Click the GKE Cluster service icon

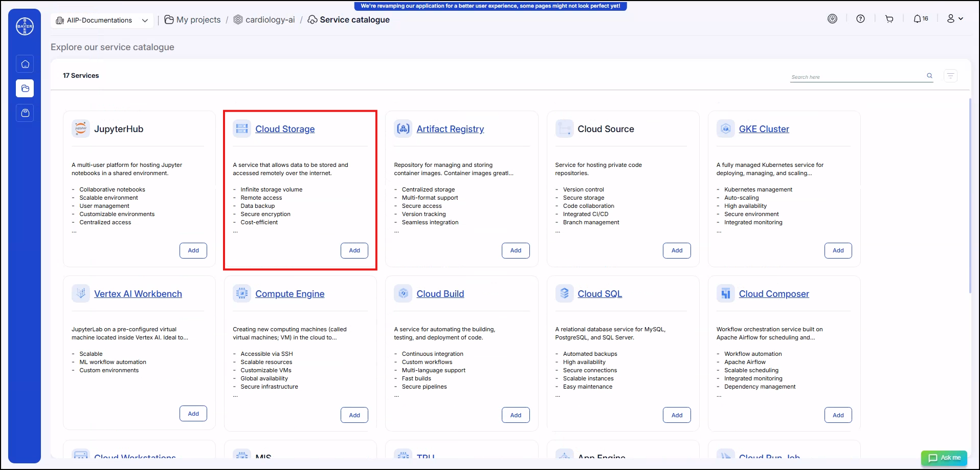pyautogui.click(x=725, y=129)
